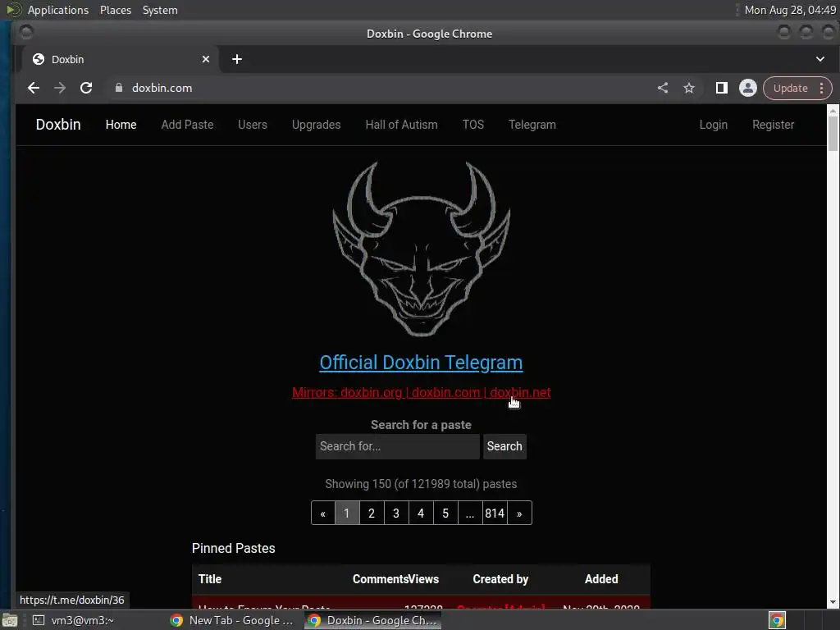Select pagination page 1
This screenshot has width=840, height=630.
(347, 514)
